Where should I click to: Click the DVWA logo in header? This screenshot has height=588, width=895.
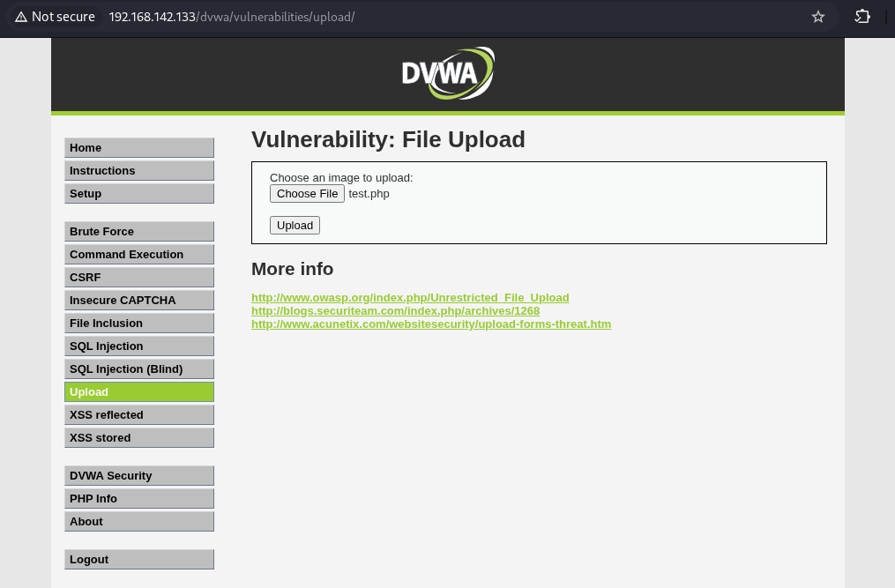448,73
